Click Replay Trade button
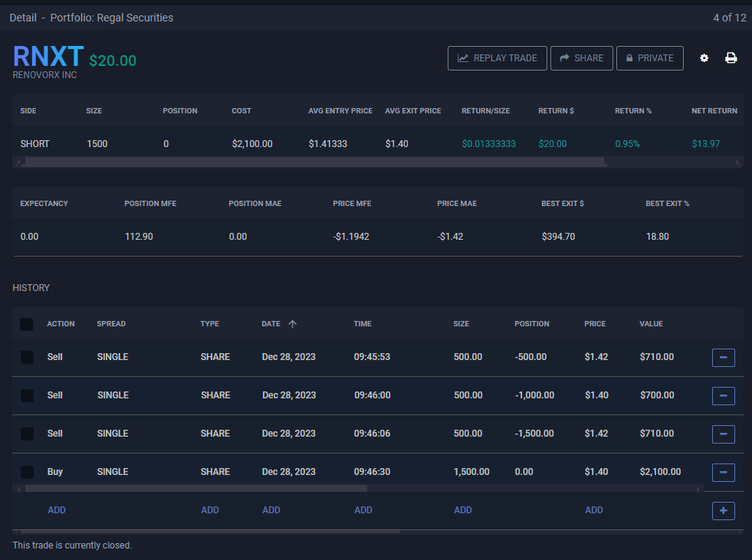Image resolution: width=752 pixels, height=560 pixels. pyautogui.click(x=498, y=58)
